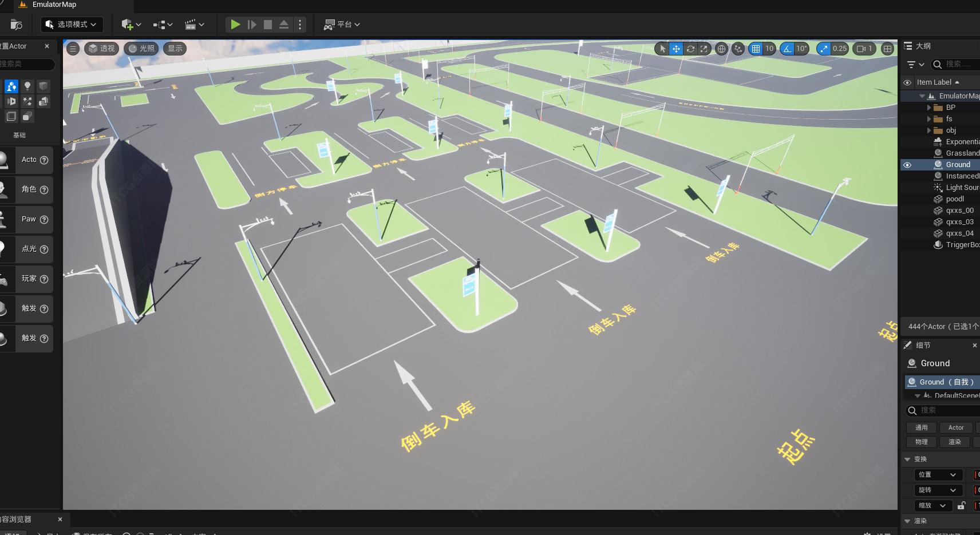980x535 pixels.
Task: Toggle rotation angle snapping icon
Action: tap(787, 49)
